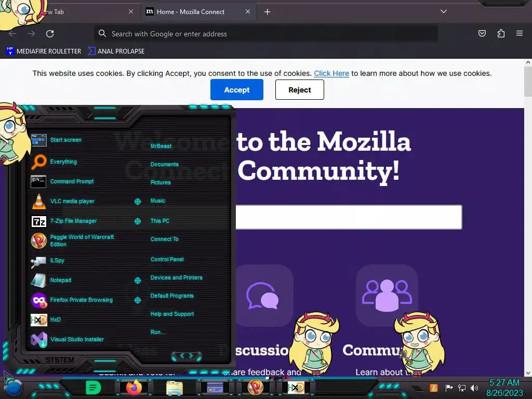
Task: Open File Explorer from taskbar
Action: 175,388
